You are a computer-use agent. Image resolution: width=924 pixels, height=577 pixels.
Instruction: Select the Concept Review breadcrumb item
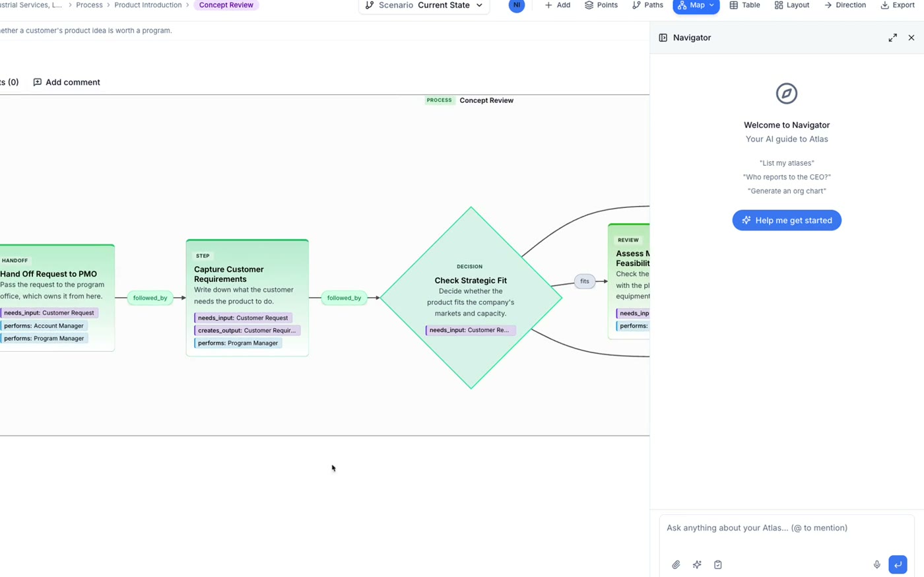(226, 5)
